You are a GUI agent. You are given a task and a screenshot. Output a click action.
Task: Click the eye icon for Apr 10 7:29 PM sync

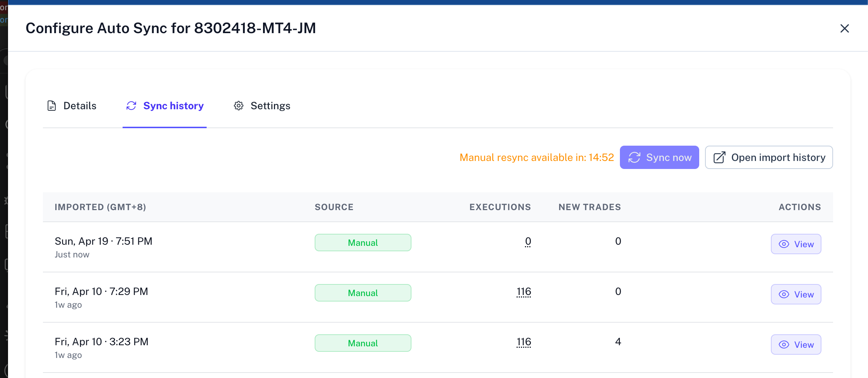[x=784, y=294]
